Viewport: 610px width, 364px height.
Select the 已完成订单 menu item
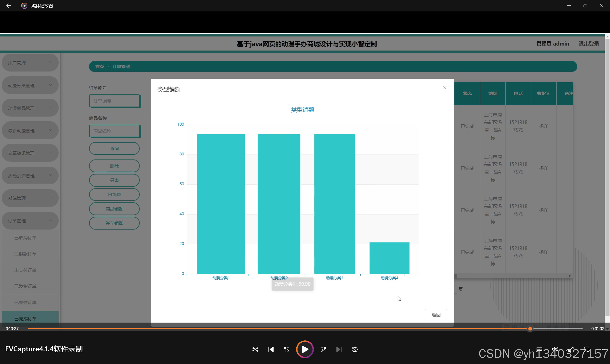[26, 319]
